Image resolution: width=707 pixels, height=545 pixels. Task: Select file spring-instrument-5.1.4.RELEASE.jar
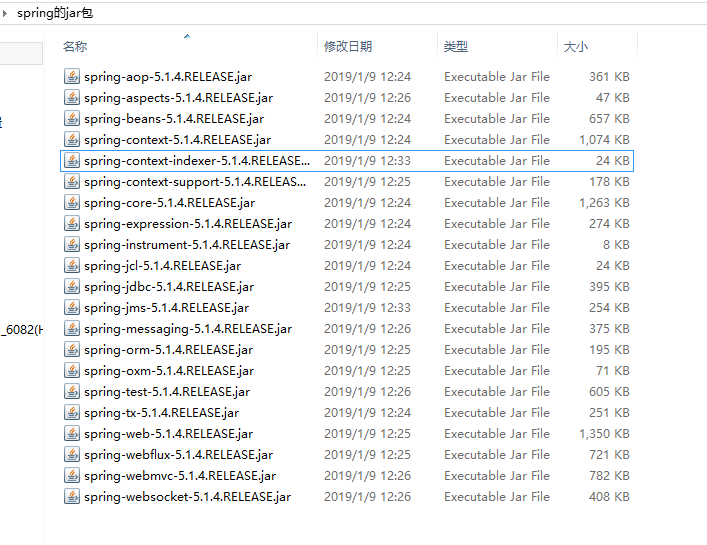(187, 244)
